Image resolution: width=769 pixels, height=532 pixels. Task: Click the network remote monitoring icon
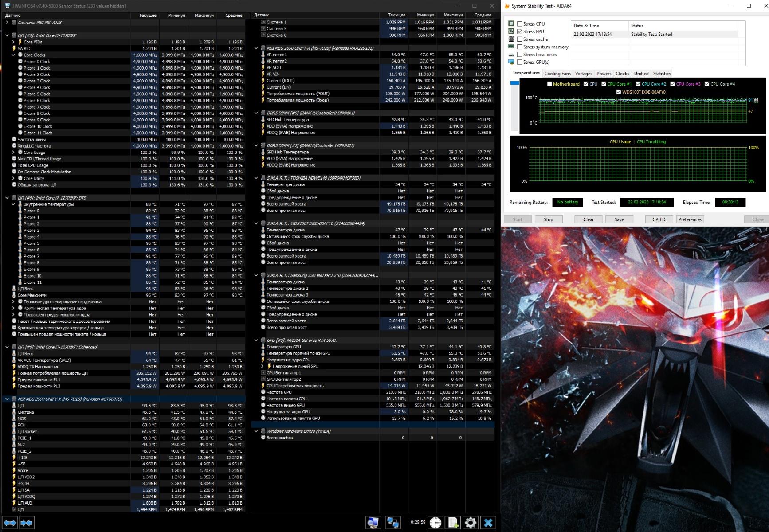pyautogui.click(x=392, y=523)
